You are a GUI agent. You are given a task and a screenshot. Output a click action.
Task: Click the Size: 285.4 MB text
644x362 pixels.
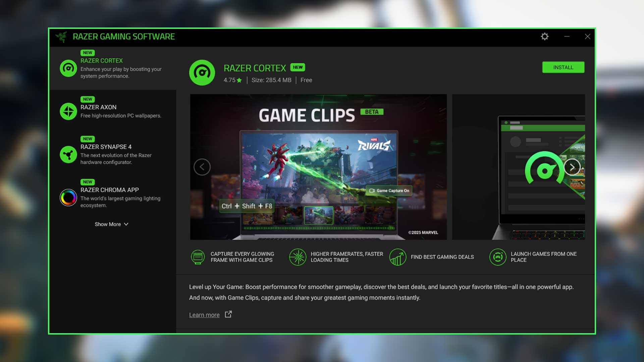(271, 80)
